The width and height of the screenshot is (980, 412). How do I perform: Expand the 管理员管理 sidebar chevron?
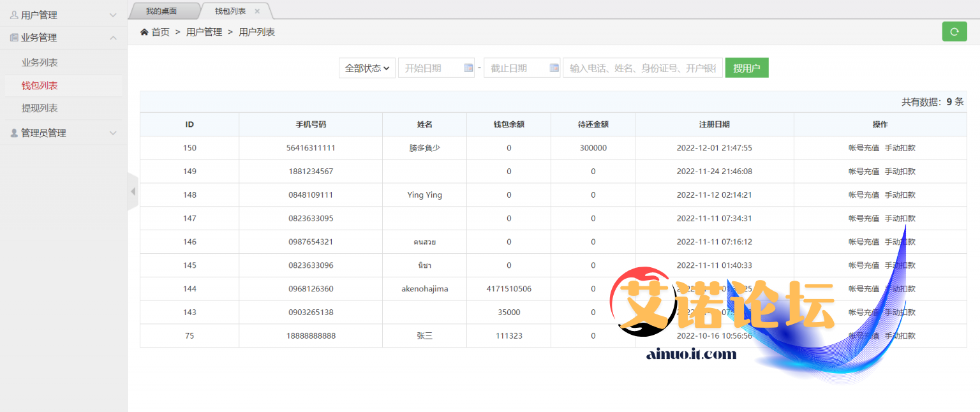coord(113,133)
